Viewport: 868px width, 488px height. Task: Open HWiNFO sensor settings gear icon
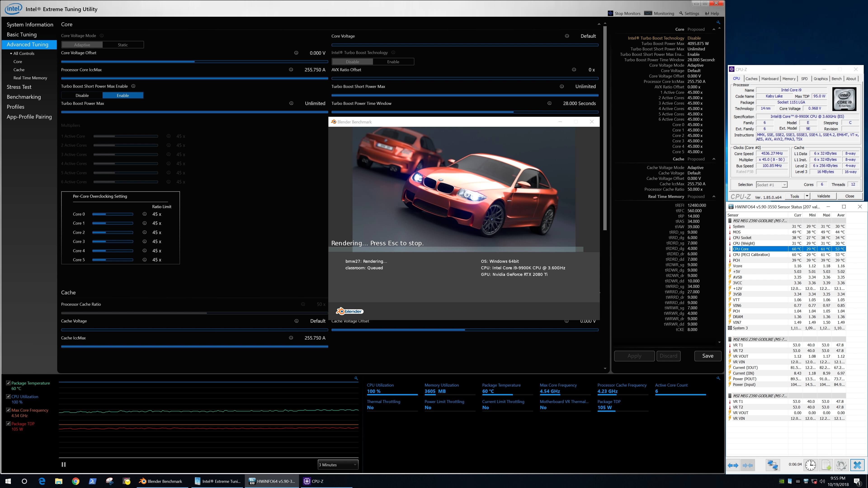tap(841, 465)
